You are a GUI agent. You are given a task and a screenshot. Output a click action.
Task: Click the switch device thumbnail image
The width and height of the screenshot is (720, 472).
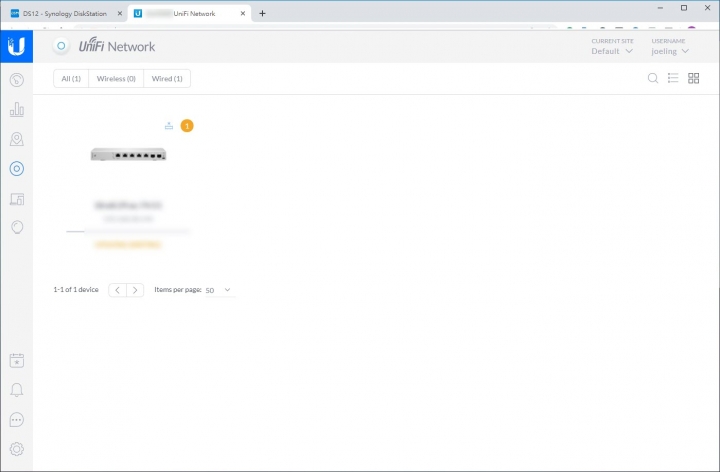click(x=128, y=155)
